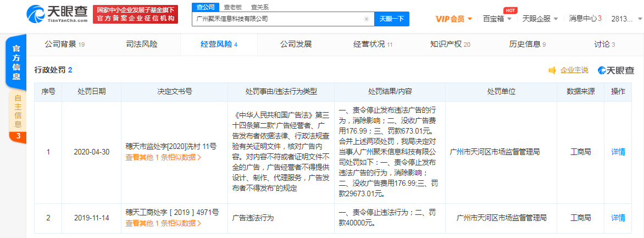View similar data for 洗村 11号 document
This screenshot has width=644, height=238.
click(163, 157)
